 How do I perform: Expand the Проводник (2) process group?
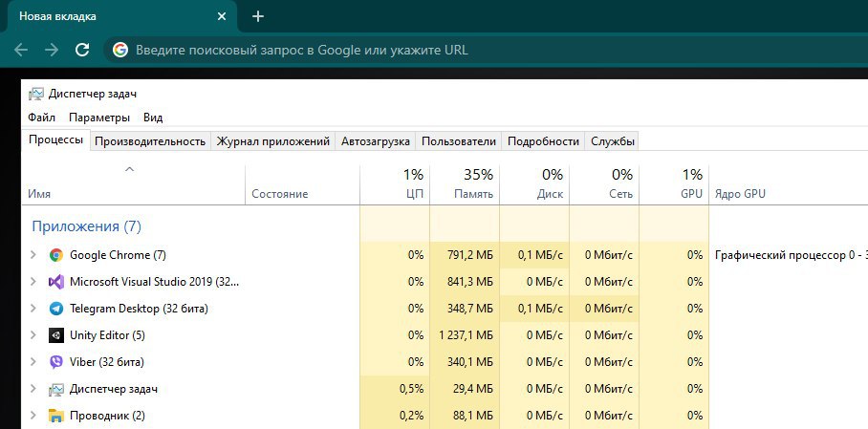click(33, 416)
